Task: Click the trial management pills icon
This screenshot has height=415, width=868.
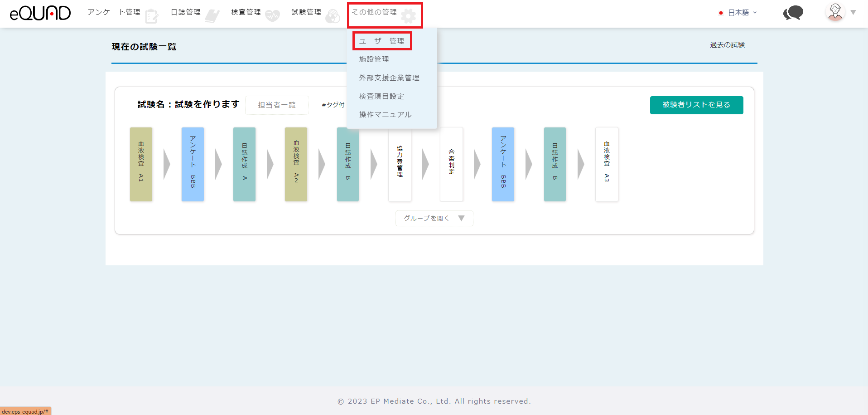Action: coord(333,16)
